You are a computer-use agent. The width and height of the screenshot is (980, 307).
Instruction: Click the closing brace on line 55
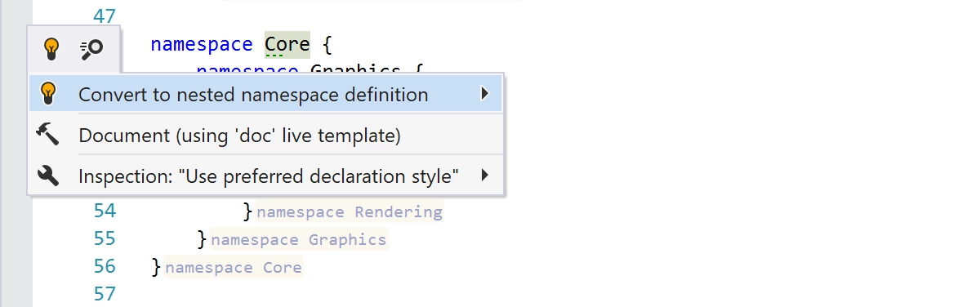pos(203,239)
